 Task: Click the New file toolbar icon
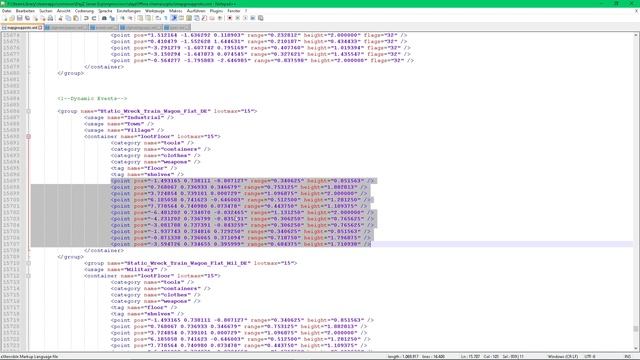click(x=5, y=18)
